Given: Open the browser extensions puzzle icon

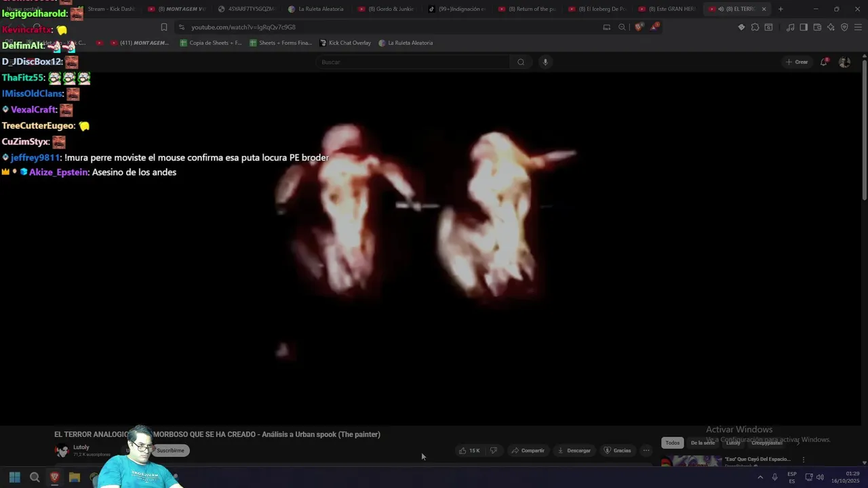Looking at the screenshot, I should [755, 27].
